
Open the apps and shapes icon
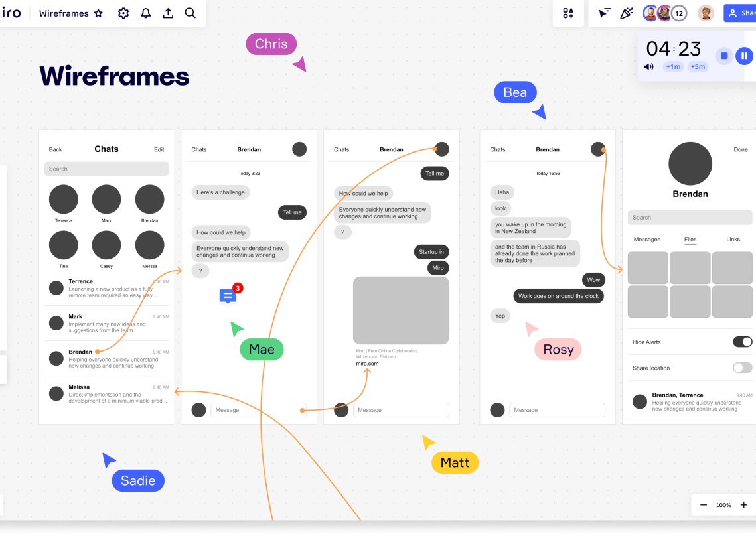pyautogui.click(x=568, y=13)
